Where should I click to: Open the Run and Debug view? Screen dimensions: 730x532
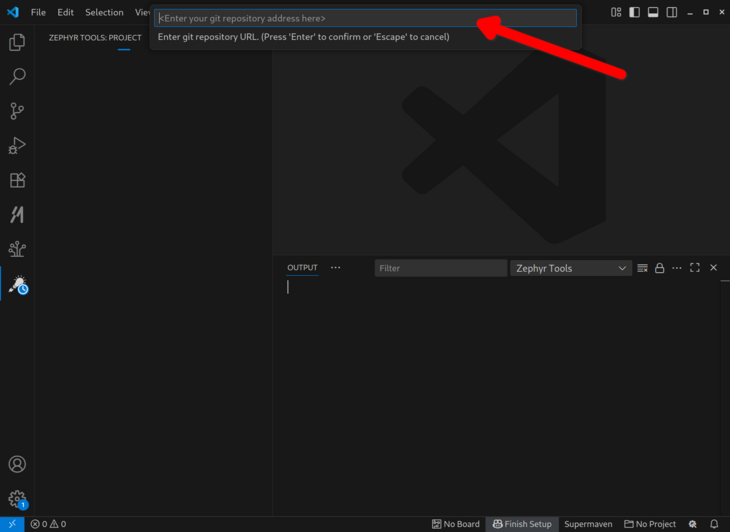point(17,146)
